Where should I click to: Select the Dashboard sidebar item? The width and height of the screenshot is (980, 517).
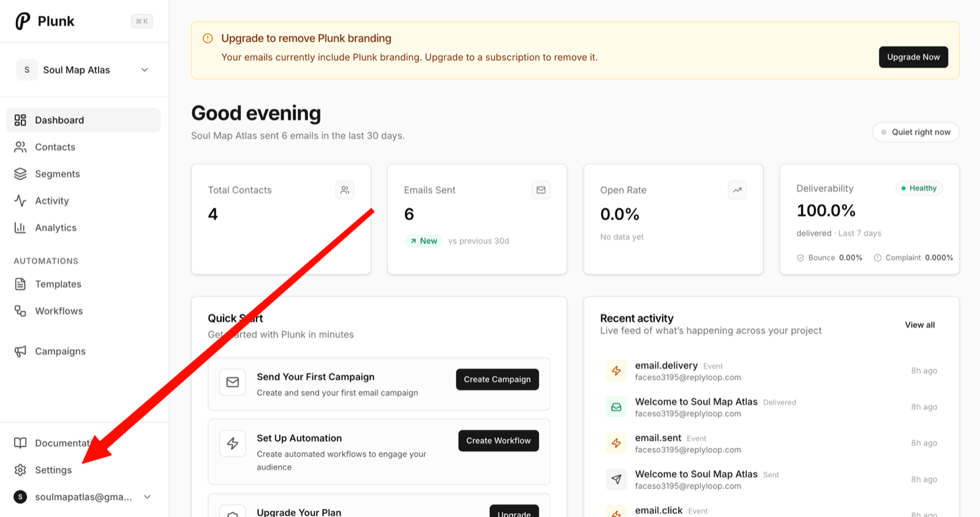(x=83, y=120)
